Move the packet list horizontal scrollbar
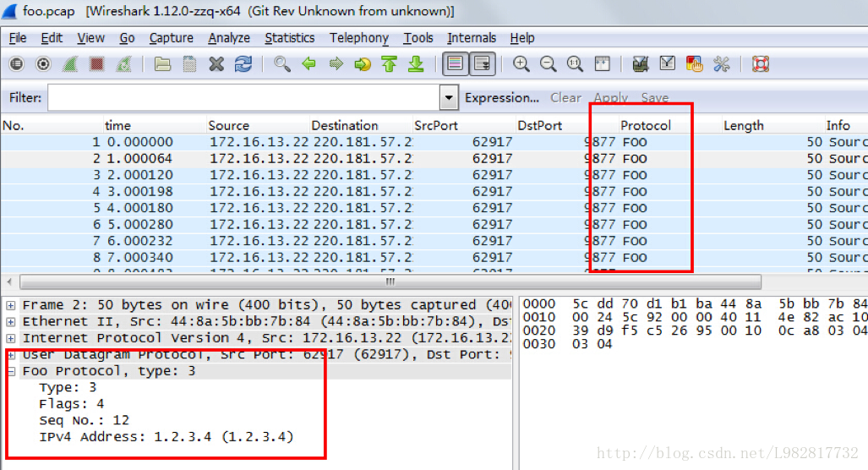 tap(390, 281)
